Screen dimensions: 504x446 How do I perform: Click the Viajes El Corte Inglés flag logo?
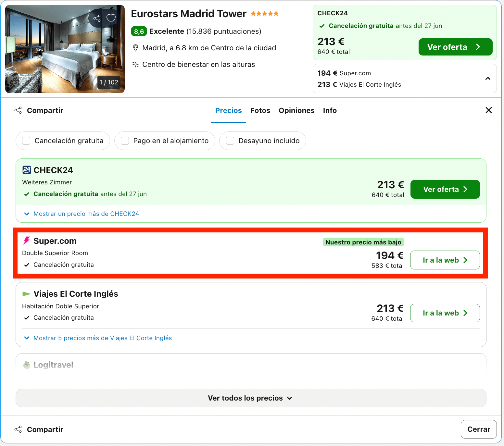coord(27,294)
